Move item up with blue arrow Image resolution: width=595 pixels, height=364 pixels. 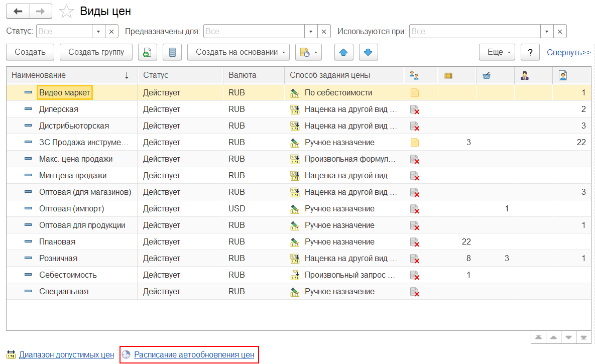tap(343, 52)
